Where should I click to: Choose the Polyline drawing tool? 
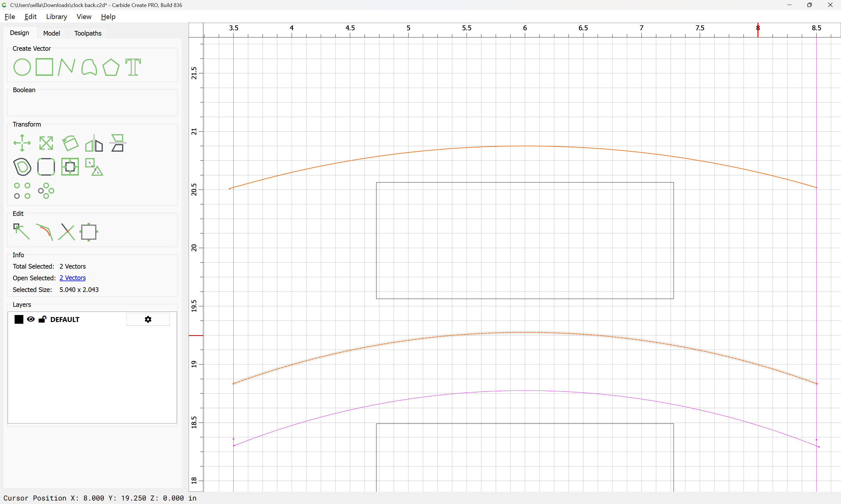click(x=66, y=67)
